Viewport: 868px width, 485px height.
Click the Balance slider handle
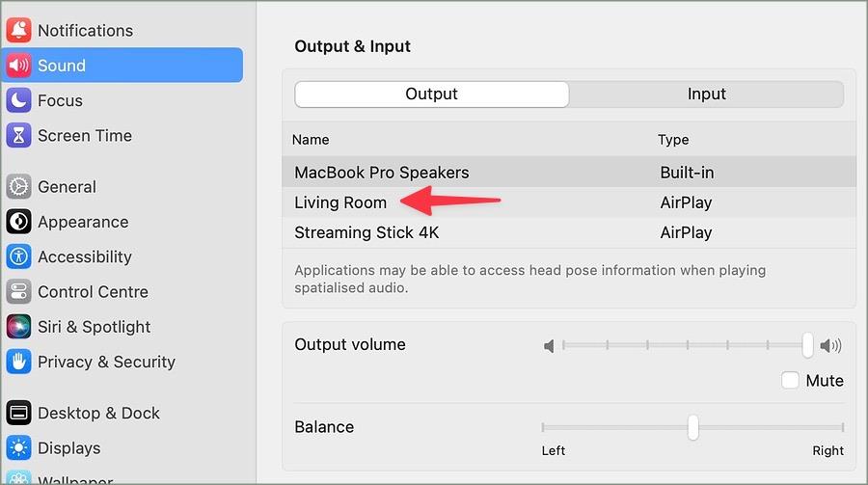click(693, 427)
